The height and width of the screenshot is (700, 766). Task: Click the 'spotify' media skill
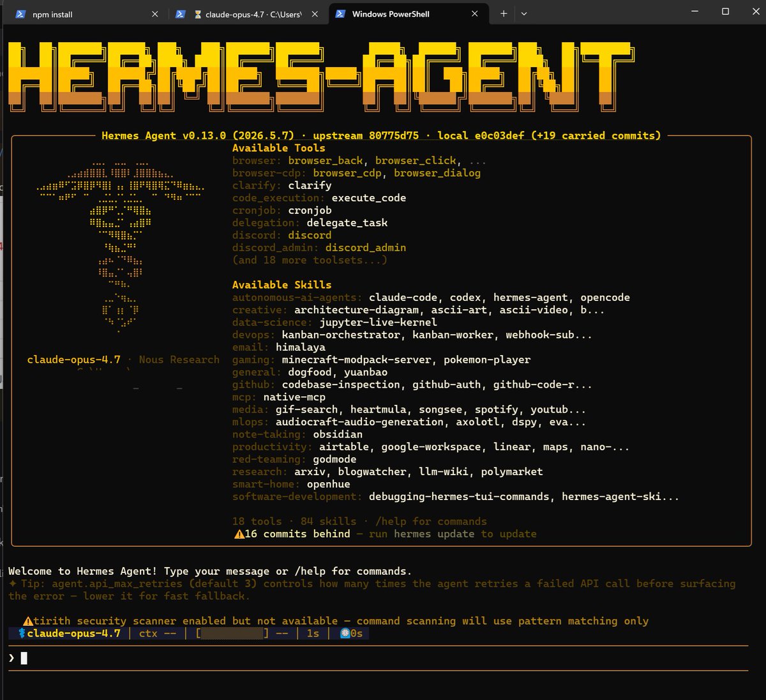click(497, 409)
